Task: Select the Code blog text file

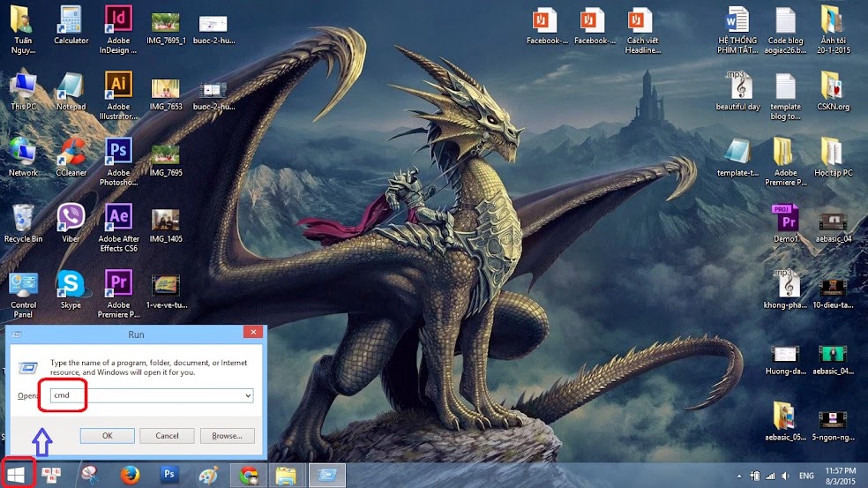Action: pyautogui.click(x=785, y=29)
